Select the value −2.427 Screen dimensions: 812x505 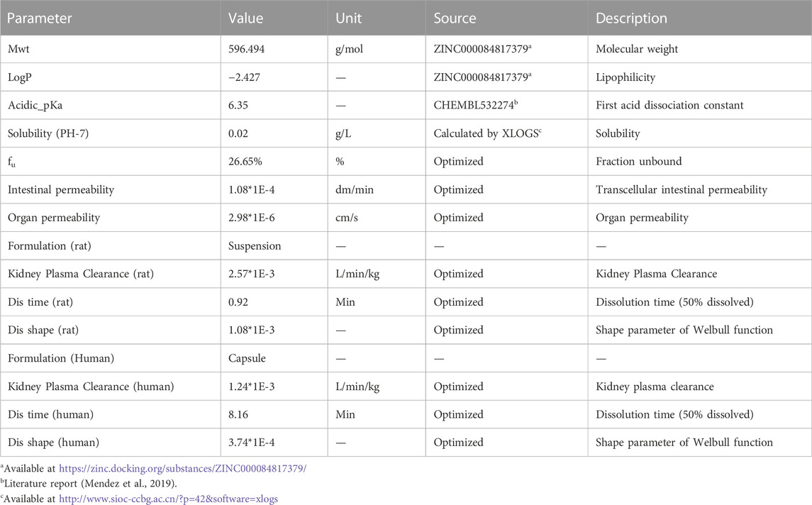[x=245, y=77]
